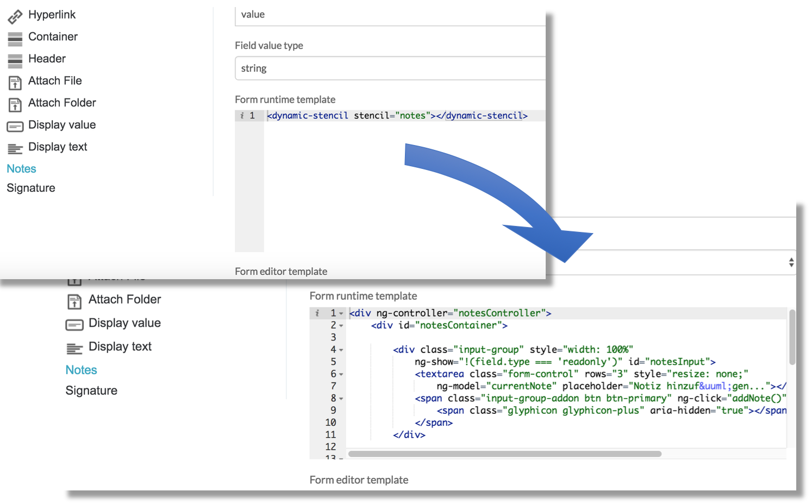Click the info marker beside the notesController code line
812x504 pixels.
point(317,313)
